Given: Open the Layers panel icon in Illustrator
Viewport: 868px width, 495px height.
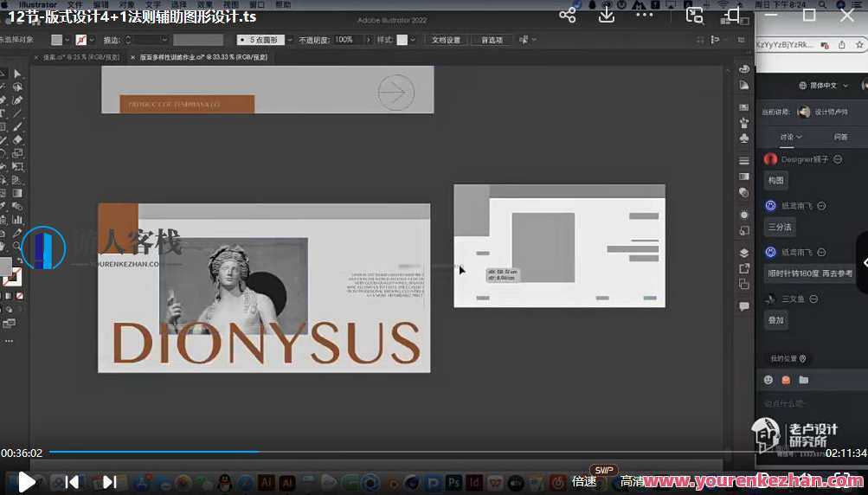Looking at the screenshot, I should point(743,253).
